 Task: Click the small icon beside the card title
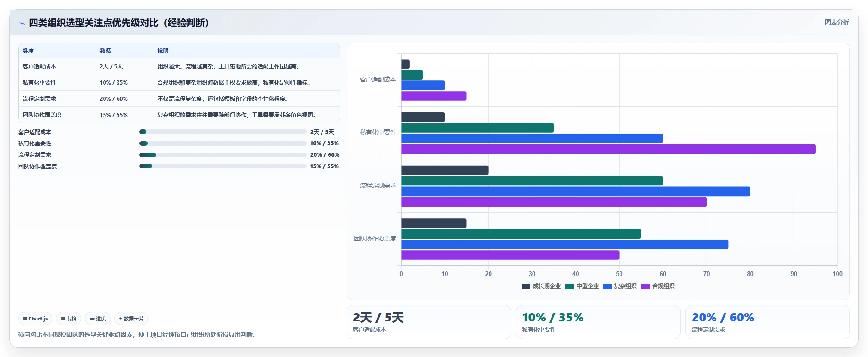tap(22, 23)
